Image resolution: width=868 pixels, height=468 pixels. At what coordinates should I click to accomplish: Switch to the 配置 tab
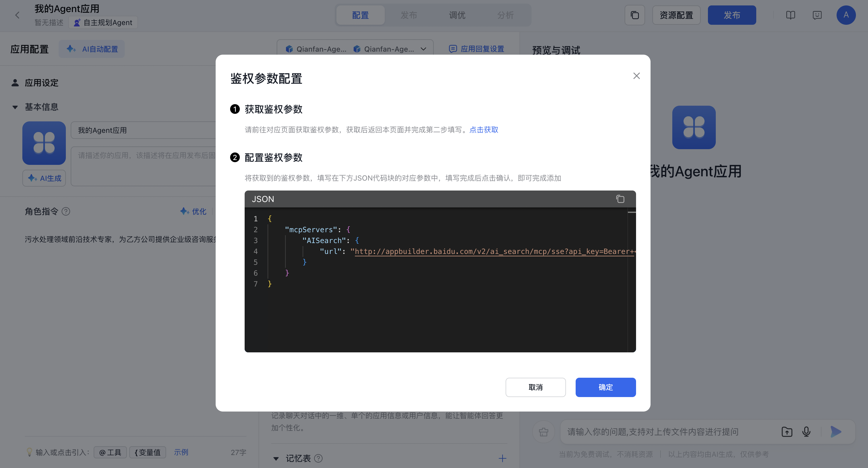pos(360,15)
